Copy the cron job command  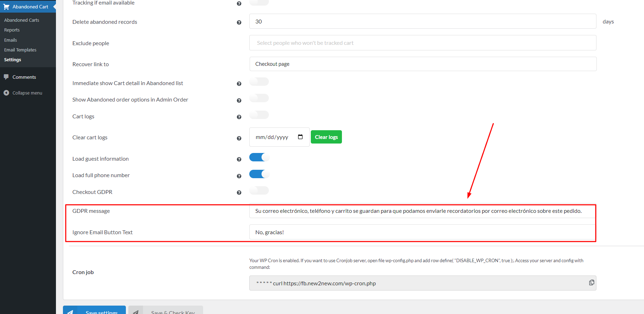click(x=591, y=282)
